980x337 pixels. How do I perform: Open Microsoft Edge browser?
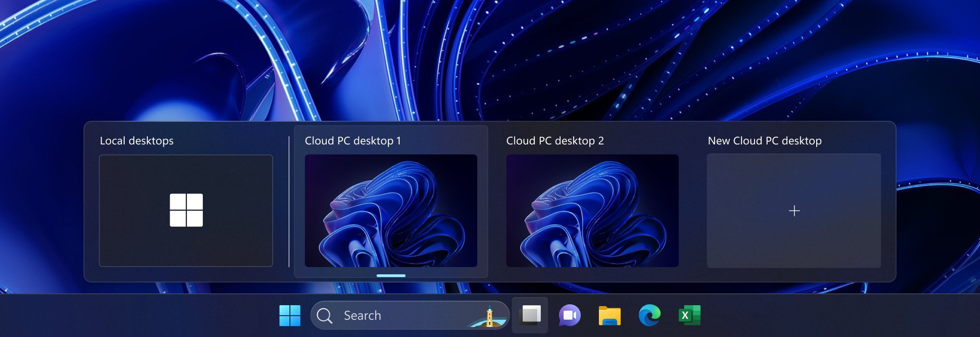[649, 315]
